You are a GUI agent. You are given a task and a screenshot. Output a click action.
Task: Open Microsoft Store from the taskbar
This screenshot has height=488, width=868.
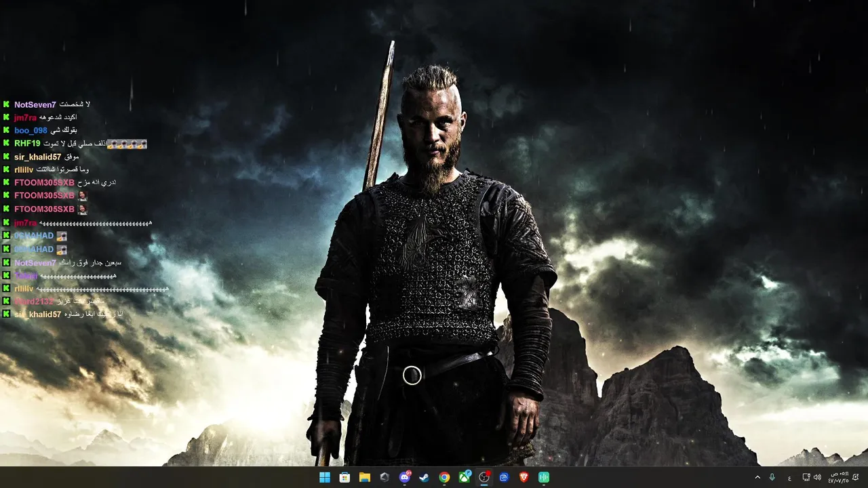[x=344, y=477]
